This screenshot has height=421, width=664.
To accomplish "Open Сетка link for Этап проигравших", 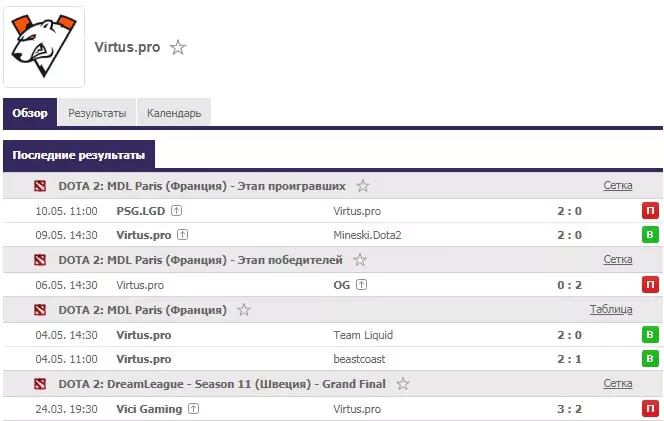I will click(x=618, y=186).
